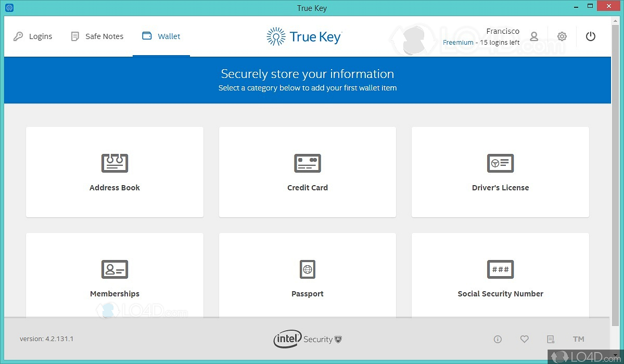Click the TM icon in the footer
The height and width of the screenshot is (364, 624).
tap(579, 339)
